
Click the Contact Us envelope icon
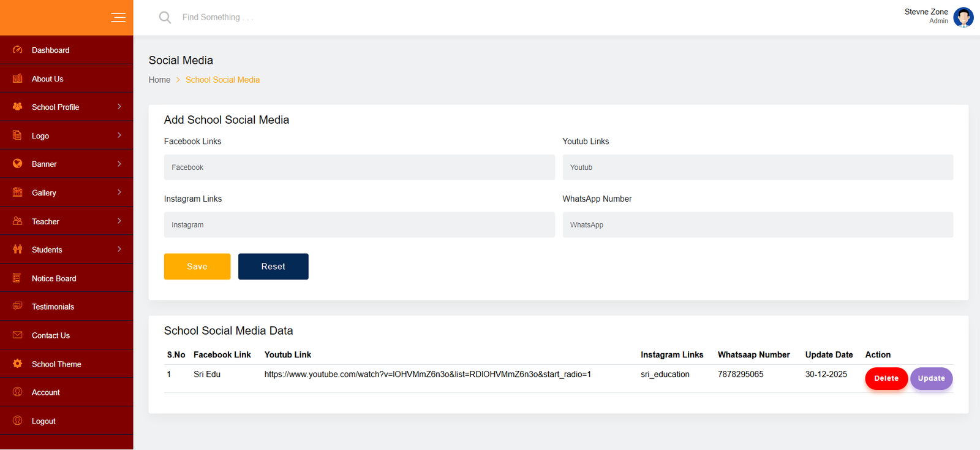pos(18,335)
